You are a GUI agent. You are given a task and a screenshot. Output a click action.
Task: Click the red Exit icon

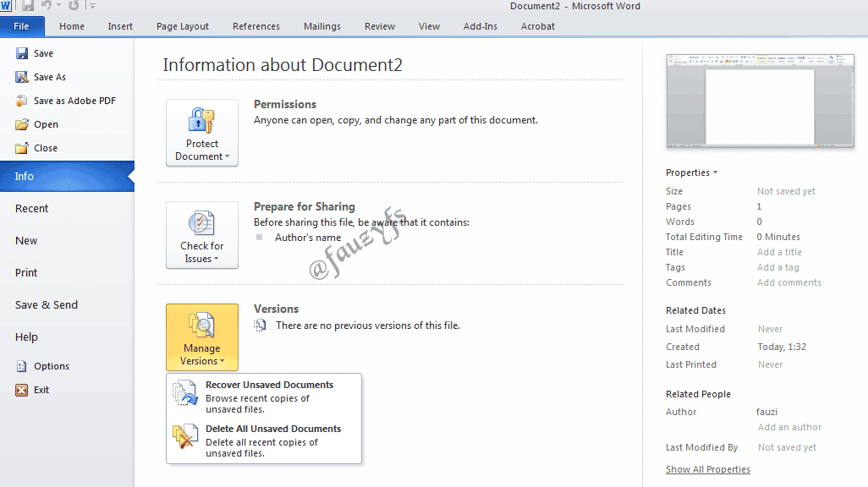[x=22, y=390]
